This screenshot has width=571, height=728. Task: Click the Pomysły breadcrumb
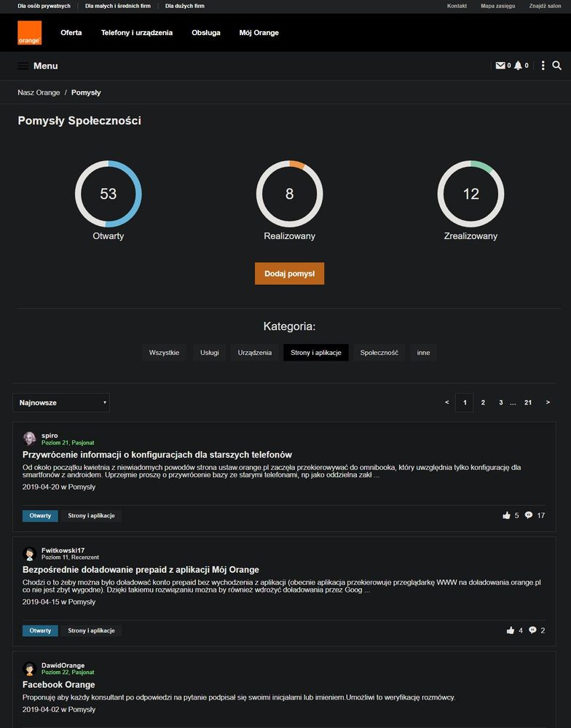pos(86,93)
